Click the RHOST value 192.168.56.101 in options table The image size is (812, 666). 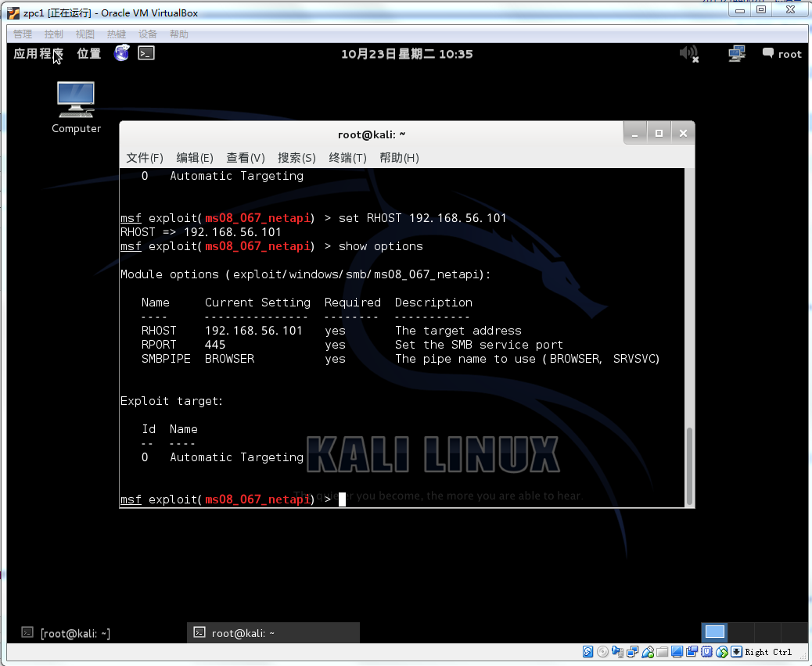click(x=253, y=331)
